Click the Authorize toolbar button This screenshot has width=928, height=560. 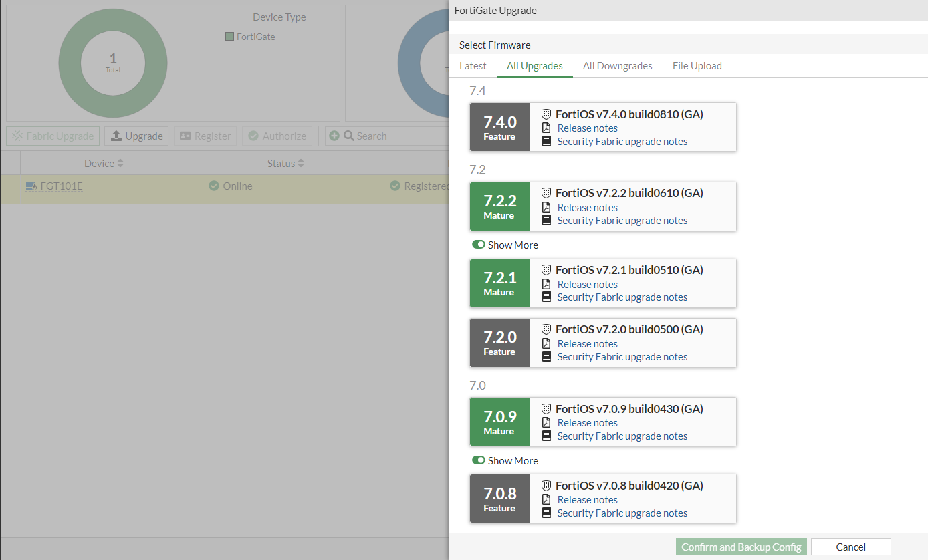[277, 136]
